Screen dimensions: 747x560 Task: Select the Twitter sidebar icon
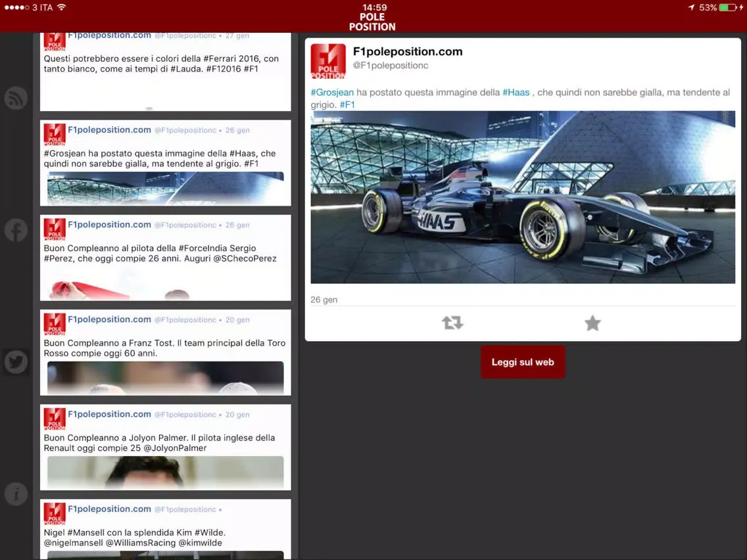(16, 362)
